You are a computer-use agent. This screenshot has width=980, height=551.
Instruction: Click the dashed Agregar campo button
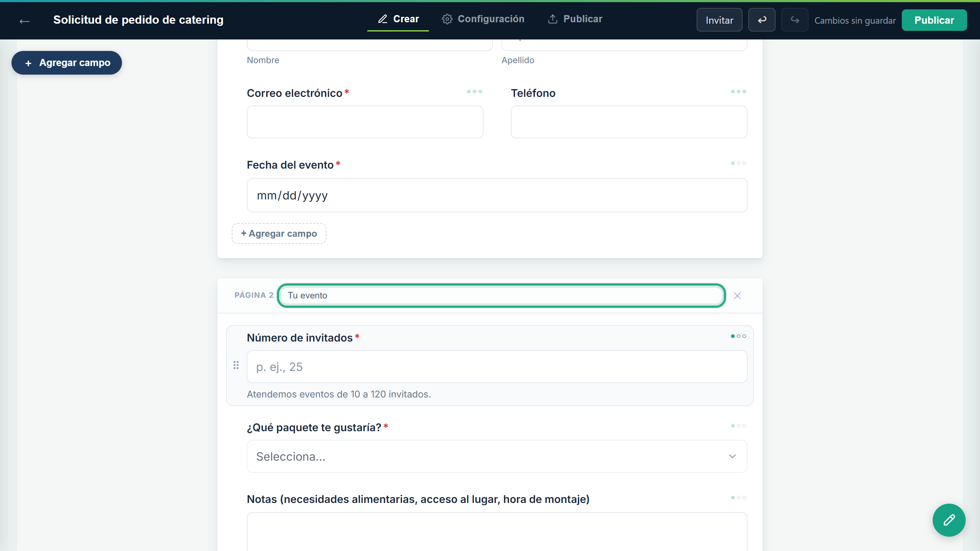[279, 233]
